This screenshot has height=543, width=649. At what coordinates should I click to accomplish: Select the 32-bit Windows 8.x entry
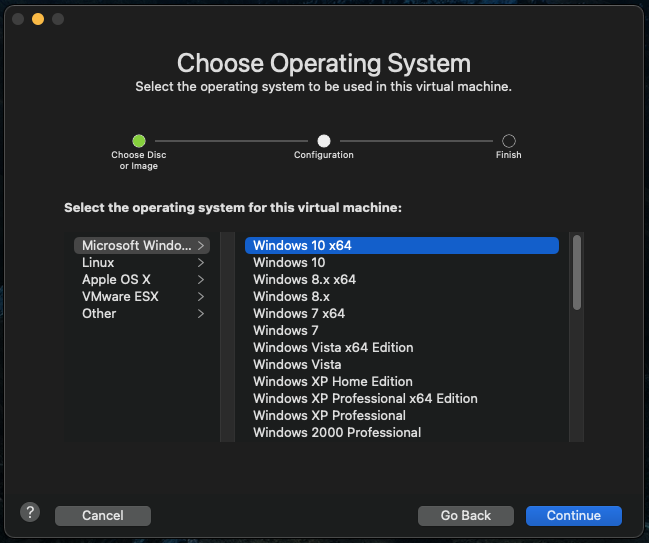coord(402,296)
